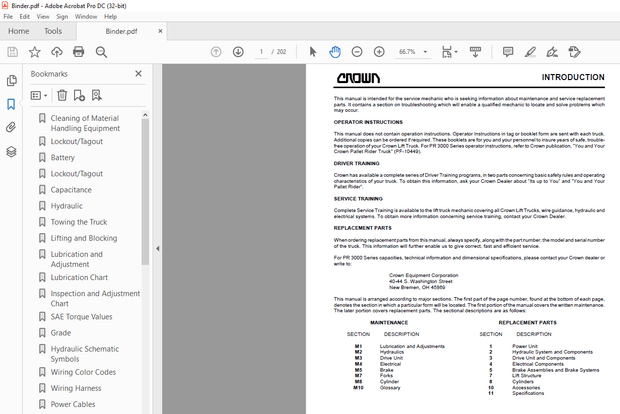Image resolution: width=620 pixels, height=414 pixels.
Task: Click the find current bookmark icon
Action: click(96, 95)
